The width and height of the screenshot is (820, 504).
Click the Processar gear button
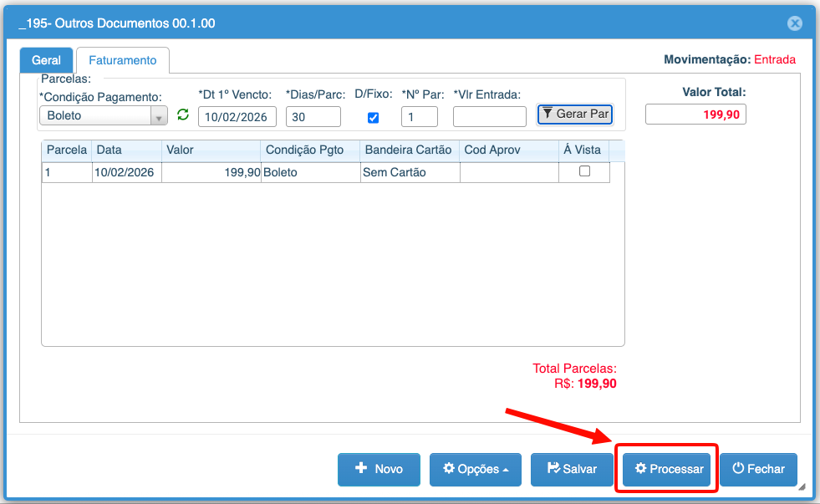tap(668, 469)
